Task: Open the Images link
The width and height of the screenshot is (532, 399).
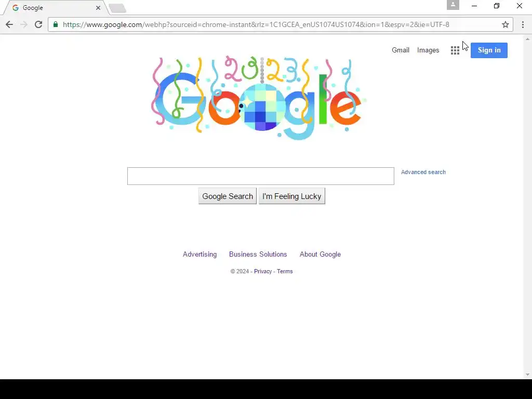Action: tap(428, 50)
